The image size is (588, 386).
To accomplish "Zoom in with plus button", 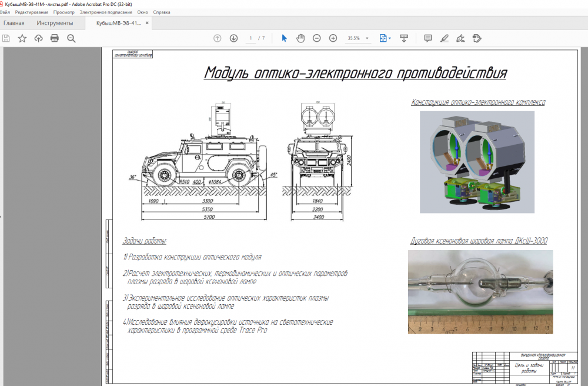I will coord(333,38).
